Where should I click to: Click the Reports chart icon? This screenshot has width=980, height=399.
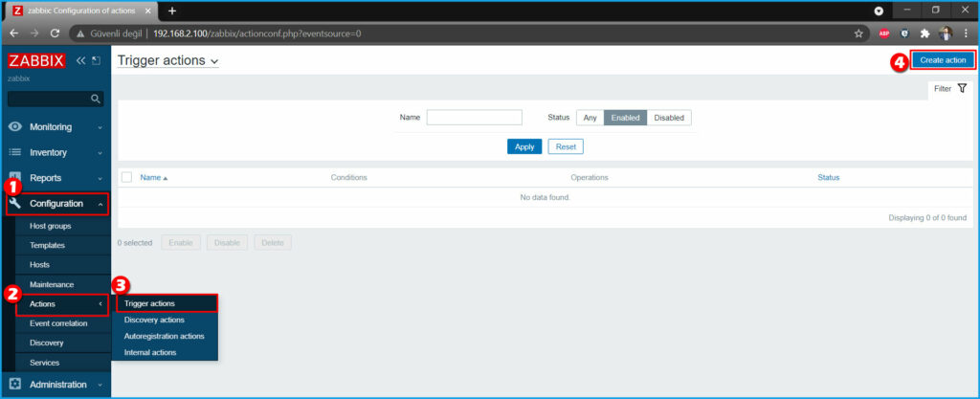click(15, 177)
